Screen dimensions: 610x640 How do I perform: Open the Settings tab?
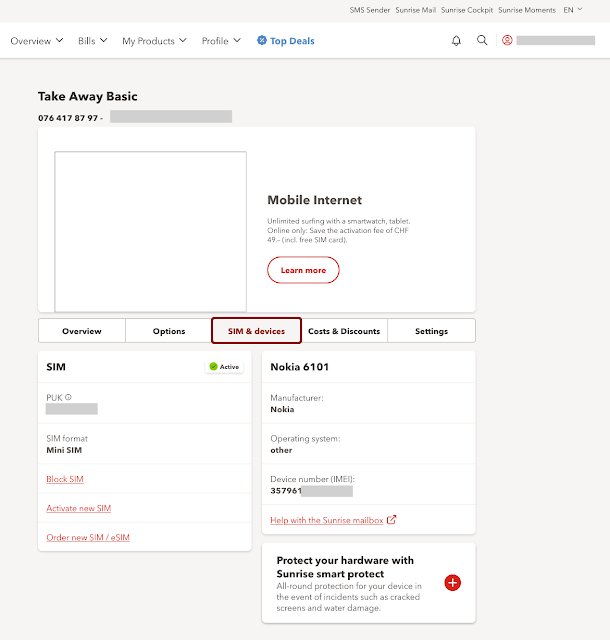[431, 331]
